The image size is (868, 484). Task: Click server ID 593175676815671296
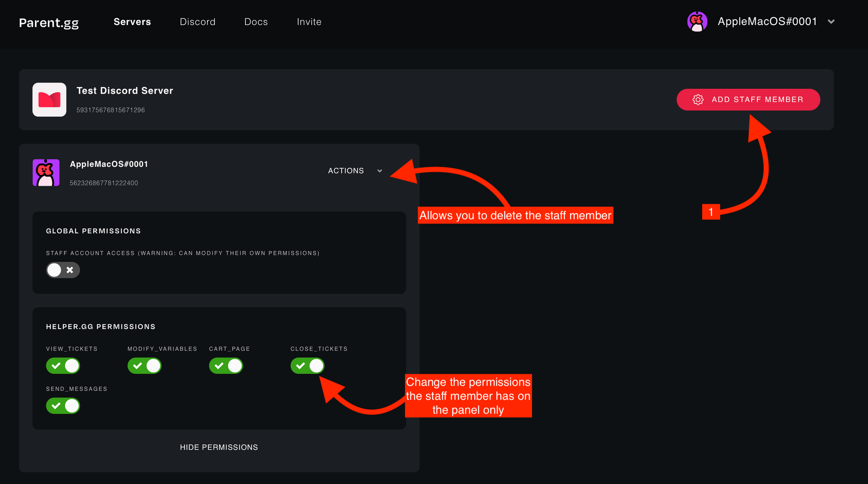coord(111,110)
